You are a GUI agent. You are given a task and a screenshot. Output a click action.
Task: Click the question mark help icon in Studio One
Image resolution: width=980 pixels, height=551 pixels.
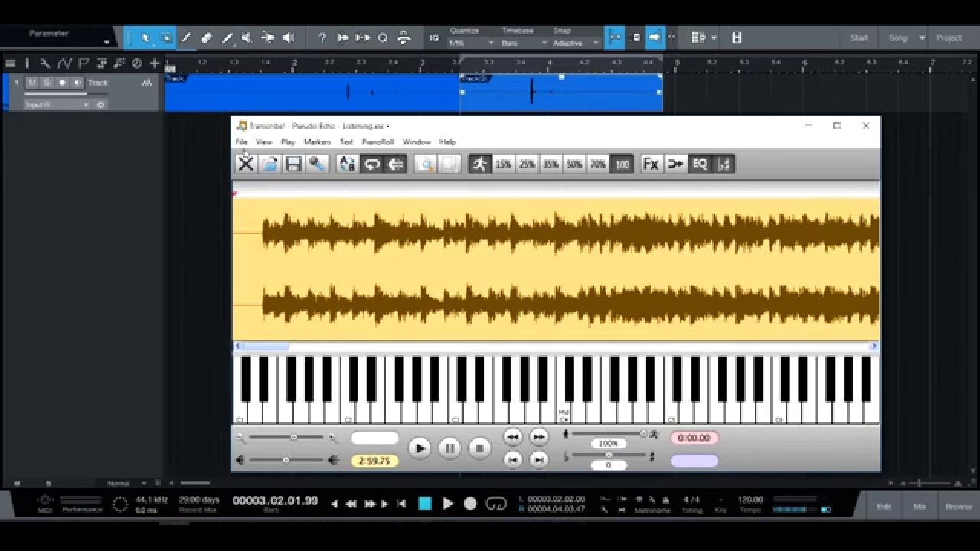click(x=322, y=37)
